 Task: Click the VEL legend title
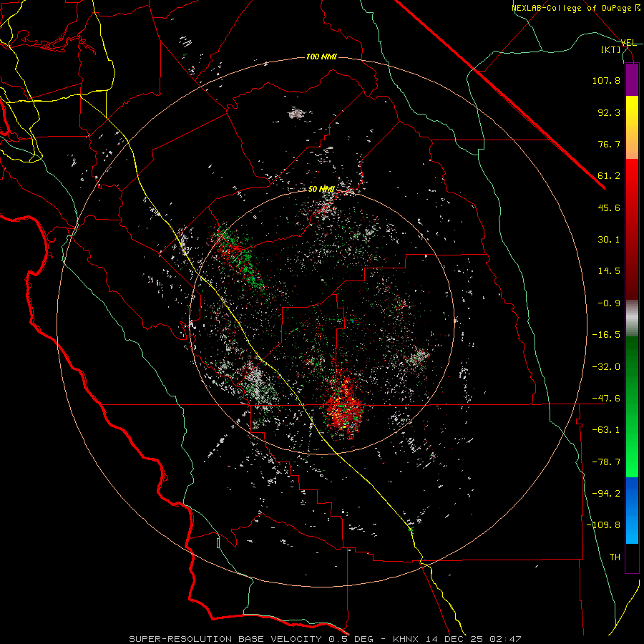pos(629,43)
